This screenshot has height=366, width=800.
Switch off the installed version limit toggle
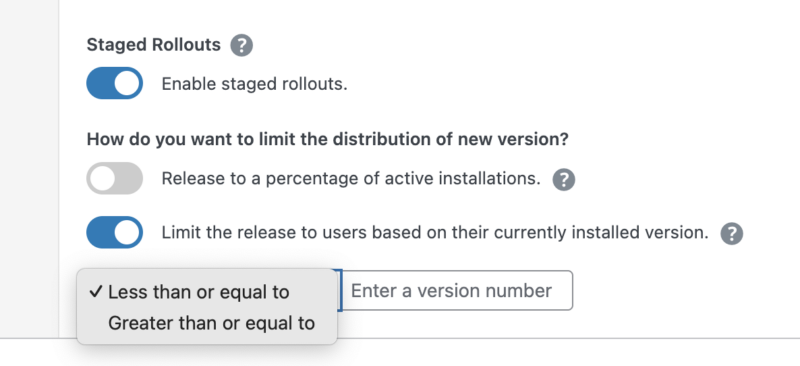click(x=114, y=232)
